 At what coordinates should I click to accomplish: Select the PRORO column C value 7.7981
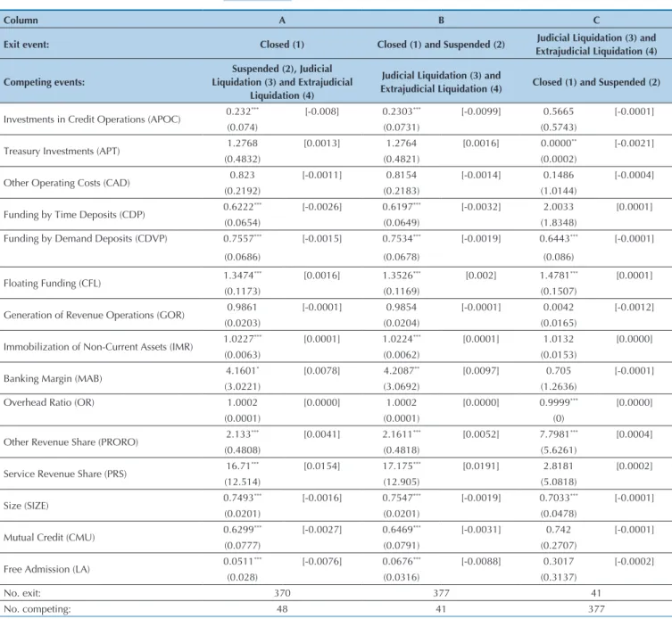tap(559, 433)
